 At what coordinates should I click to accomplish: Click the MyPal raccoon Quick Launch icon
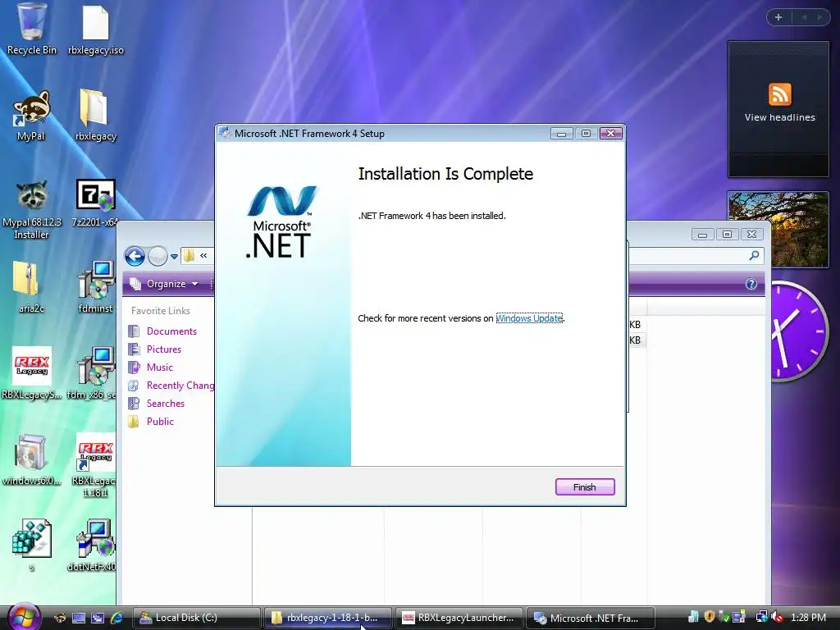(x=60, y=618)
